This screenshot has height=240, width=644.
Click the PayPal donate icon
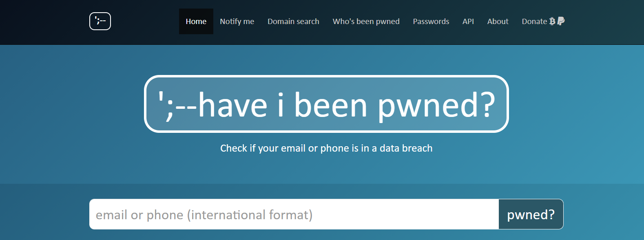(561, 21)
